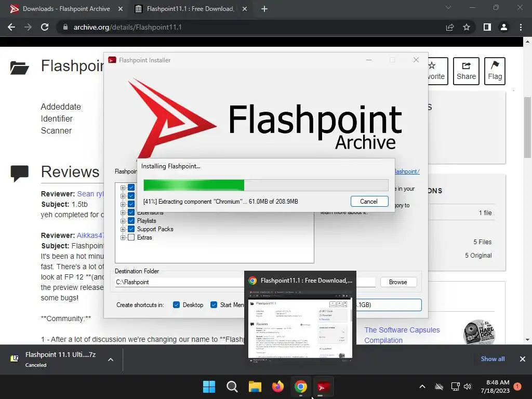The height and width of the screenshot is (399, 532).
Task: Open Chrome three-dot menu
Action: click(x=521, y=27)
